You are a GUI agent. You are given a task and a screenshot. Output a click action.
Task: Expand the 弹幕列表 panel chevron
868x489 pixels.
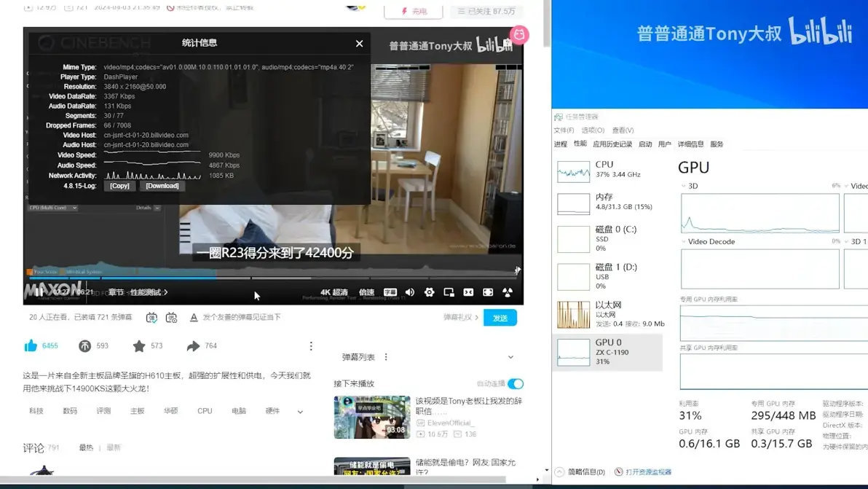click(510, 357)
